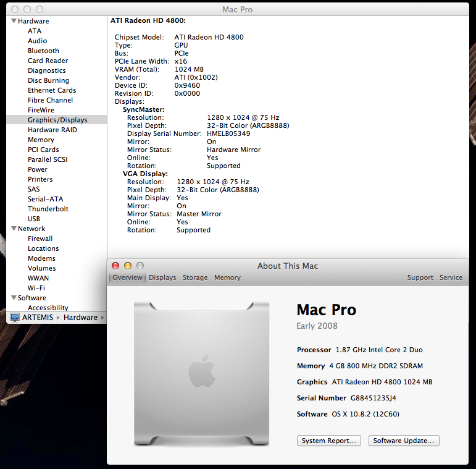Viewport: 476px width, 469px height.
Task: Click the ATI Radeon HD 4800 heading
Action: click(148, 20)
